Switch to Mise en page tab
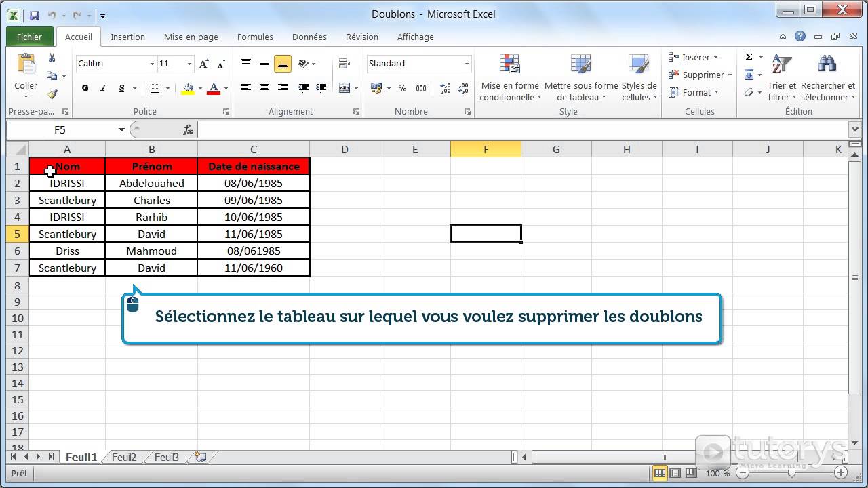 191,37
